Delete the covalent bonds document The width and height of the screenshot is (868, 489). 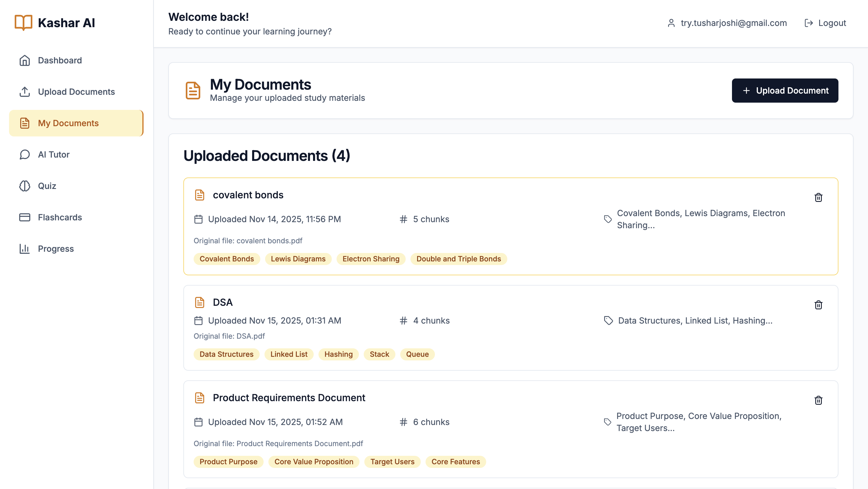tap(819, 197)
